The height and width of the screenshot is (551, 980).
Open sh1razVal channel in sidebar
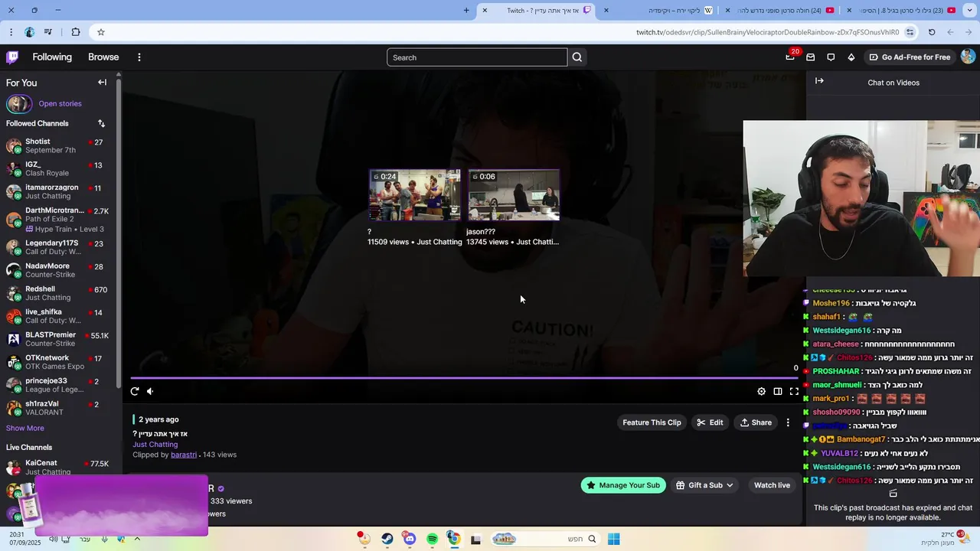pyautogui.click(x=58, y=408)
